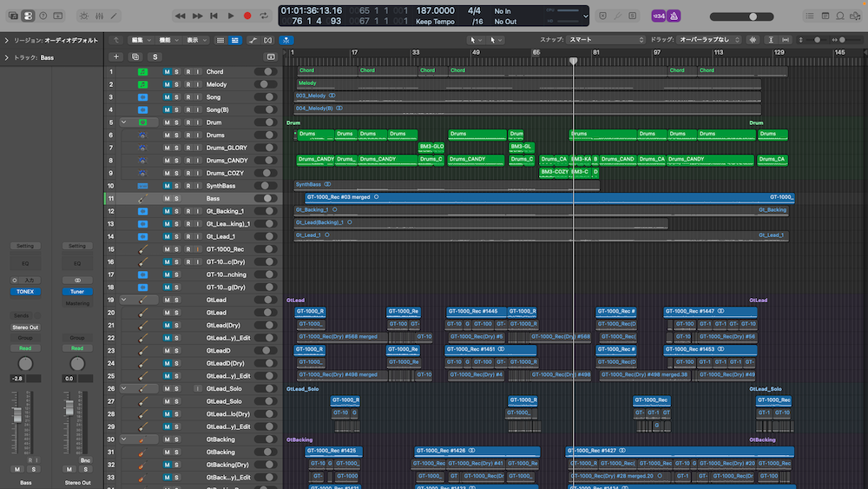Open the スナップ スマート dropdown
This screenshot has height=489, width=868.
pyautogui.click(x=605, y=40)
